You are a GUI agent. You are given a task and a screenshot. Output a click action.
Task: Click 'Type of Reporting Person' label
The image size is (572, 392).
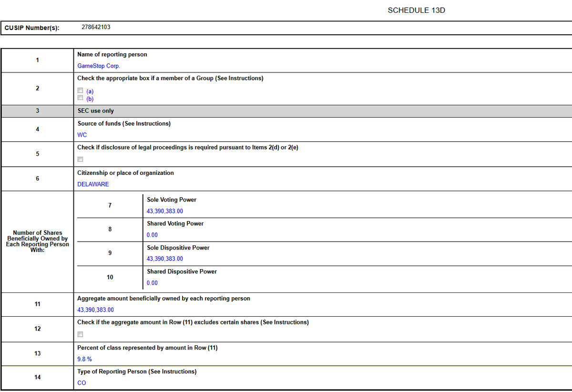pos(137,372)
